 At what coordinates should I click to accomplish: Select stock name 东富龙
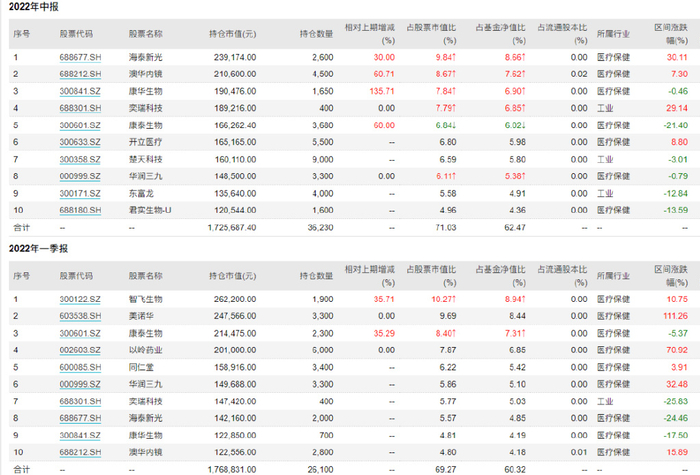142,193
